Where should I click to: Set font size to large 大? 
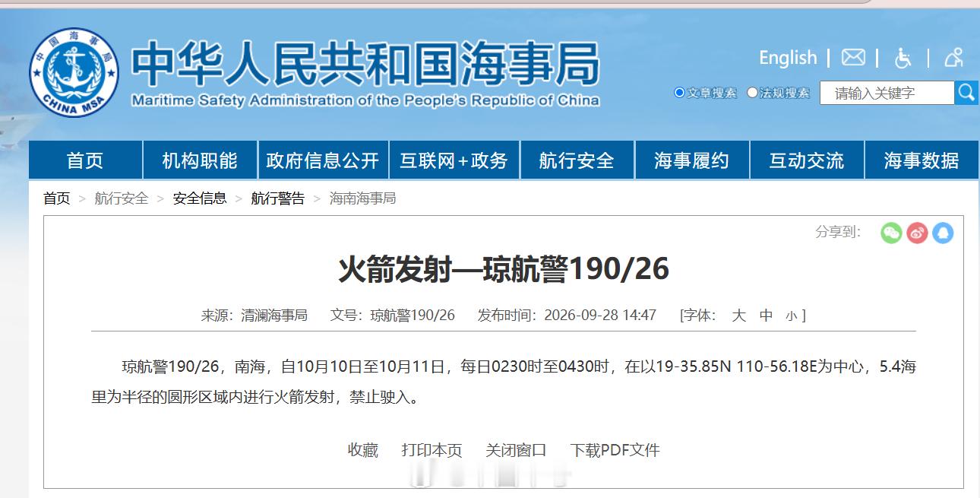739,316
